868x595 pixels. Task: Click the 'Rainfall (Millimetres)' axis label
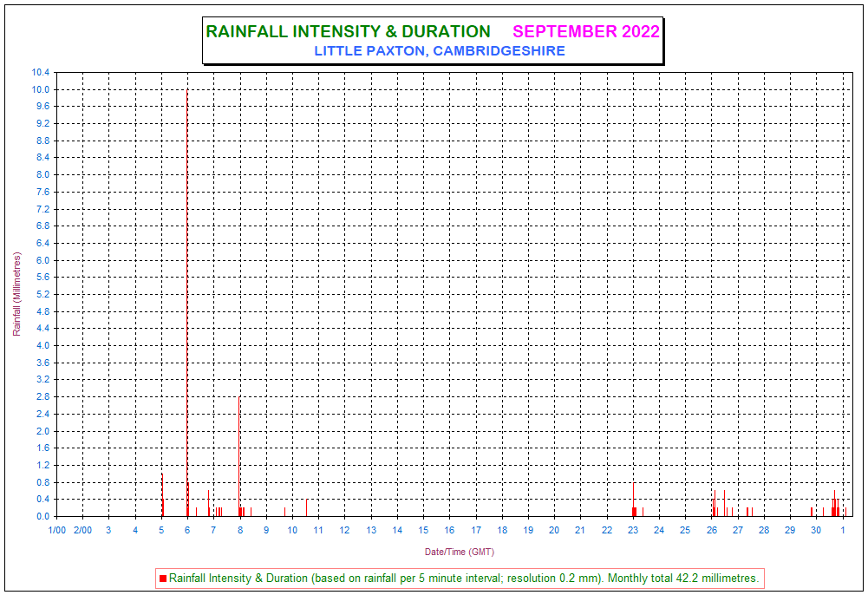(x=16, y=294)
